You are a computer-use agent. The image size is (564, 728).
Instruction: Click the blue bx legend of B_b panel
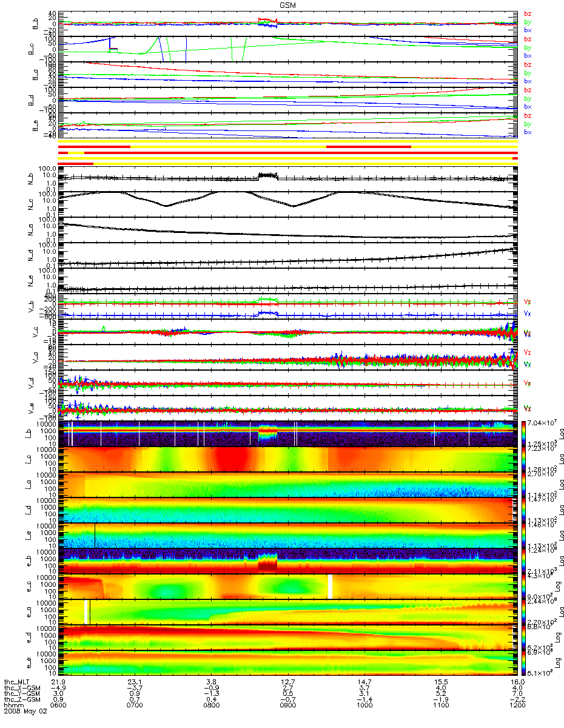[x=527, y=30]
